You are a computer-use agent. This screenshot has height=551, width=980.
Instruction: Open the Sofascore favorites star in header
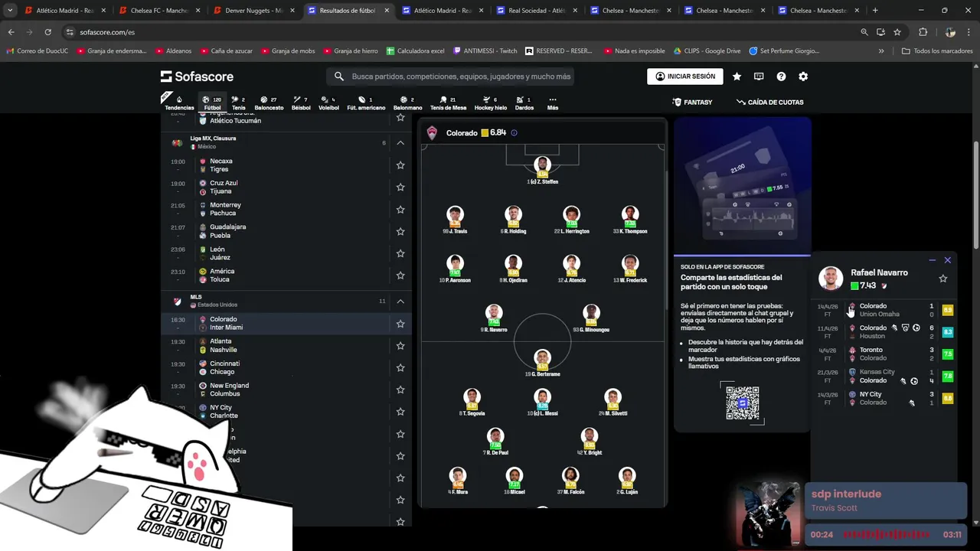click(x=737, y=77)
